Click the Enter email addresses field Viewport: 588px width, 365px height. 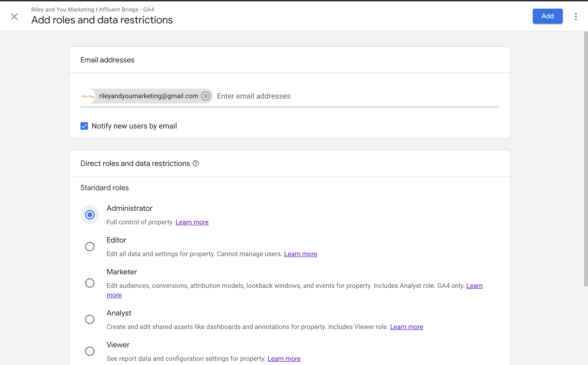pos(253,96)
